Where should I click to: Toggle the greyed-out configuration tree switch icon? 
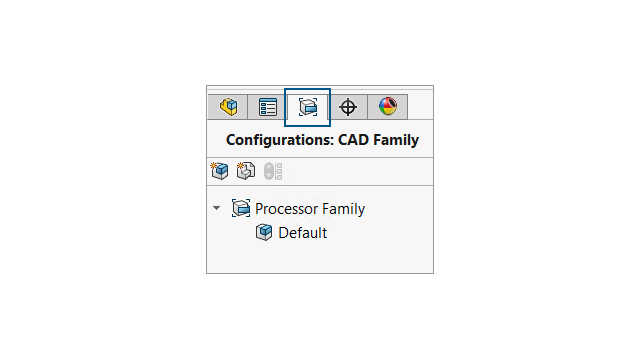coord(273,171)
